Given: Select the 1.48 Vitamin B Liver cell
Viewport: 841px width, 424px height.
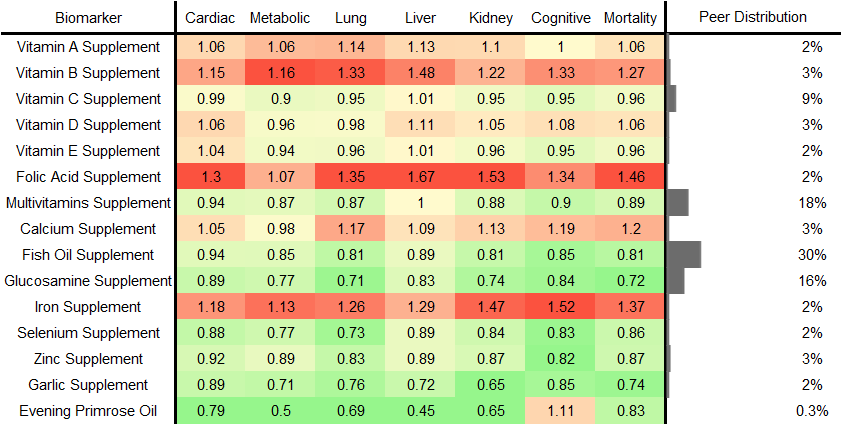Looking at the screenshot, I should pos(420,73).
